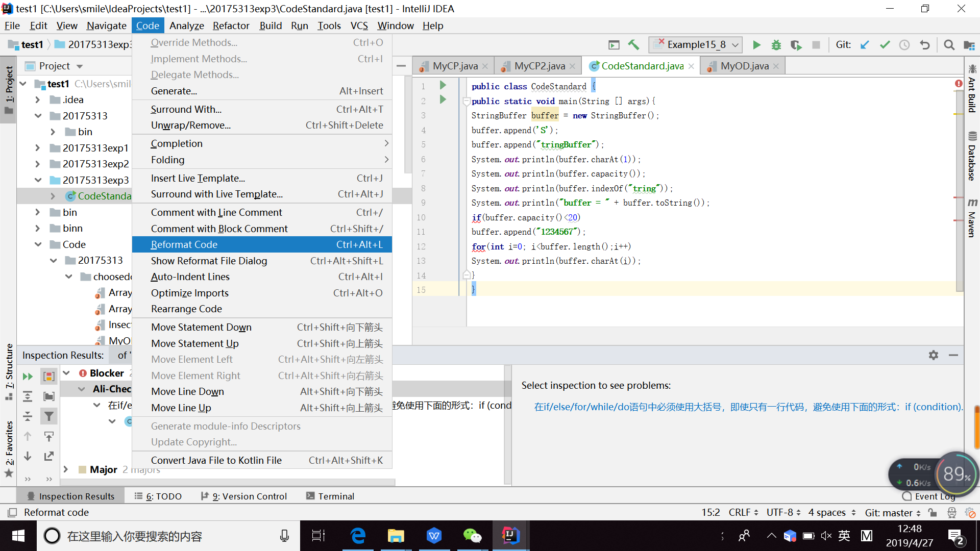
Task: Hide Inspection Results panel minimize icon
Action: pos(953,355)
